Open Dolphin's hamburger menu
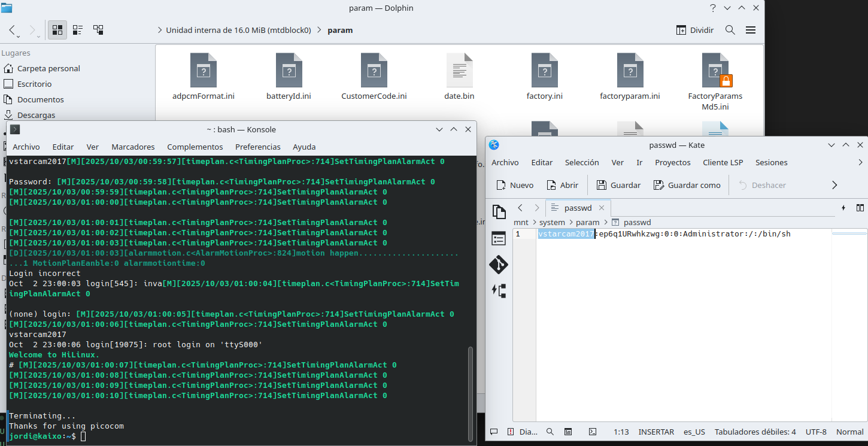The image size is (868, 446). pos(750,30)
